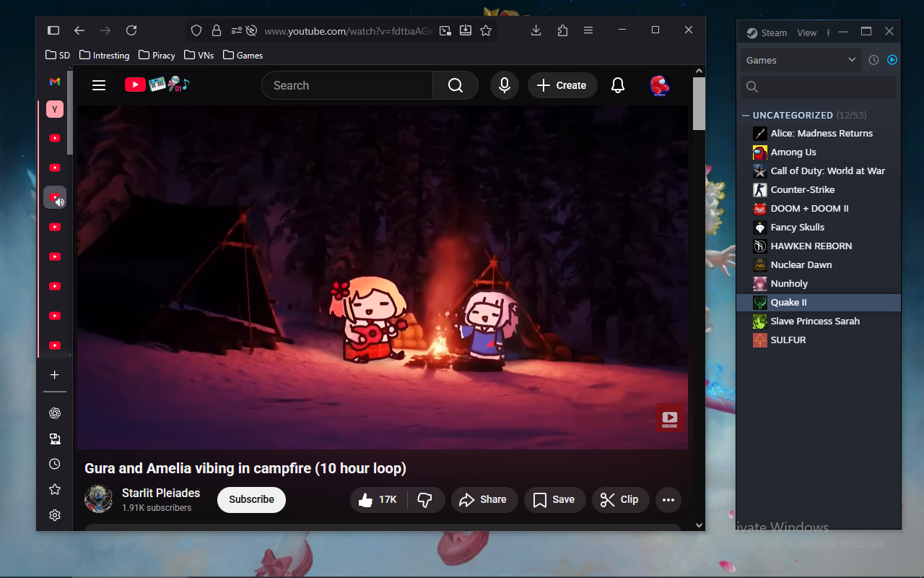This screenshot has width=924, height=578.
Task: Open YouTube notifications bell
Action: pos(617,85)
